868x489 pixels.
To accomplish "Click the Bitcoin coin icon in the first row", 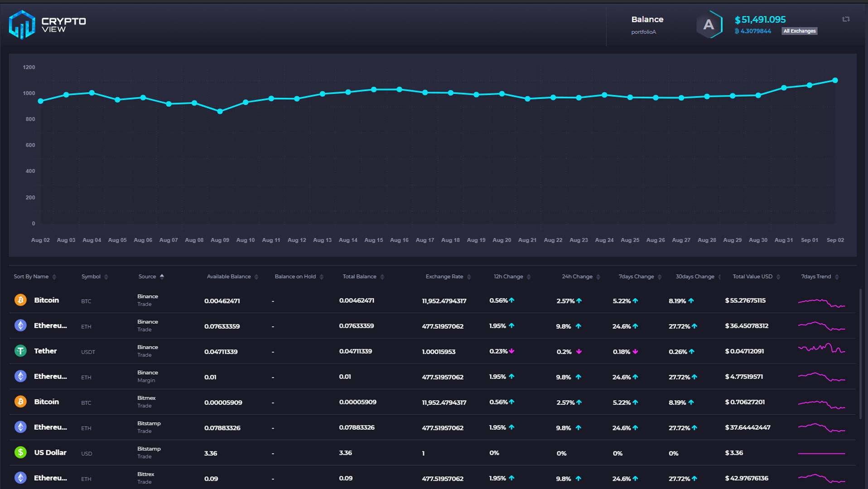I will coord(20,300).
